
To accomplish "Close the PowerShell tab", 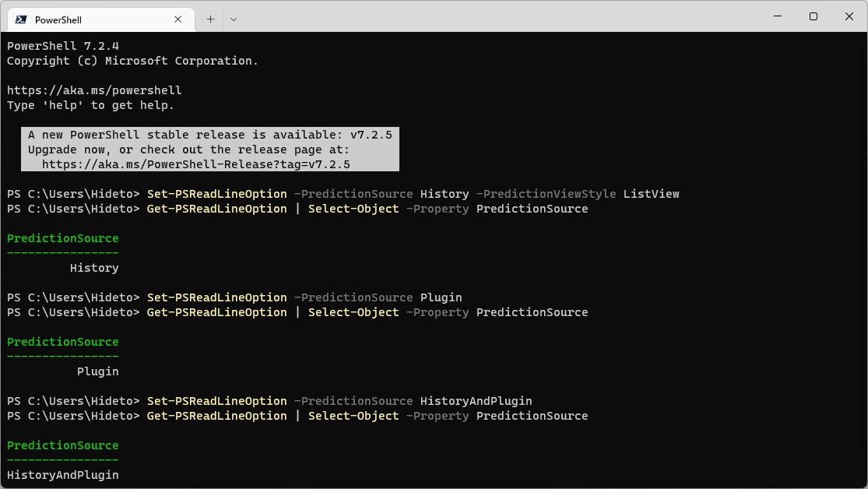I will (177, 19).
